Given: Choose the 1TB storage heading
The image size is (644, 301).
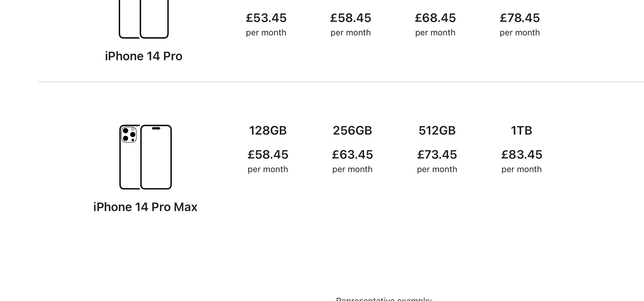Looking at the screenshot, I should pyautogui.click(x=521, y=131).
